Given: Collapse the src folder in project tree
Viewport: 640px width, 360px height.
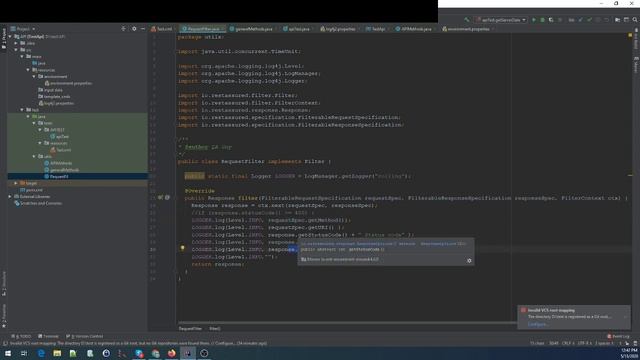Looking at the screenshot, I should (x=16, y=50).
